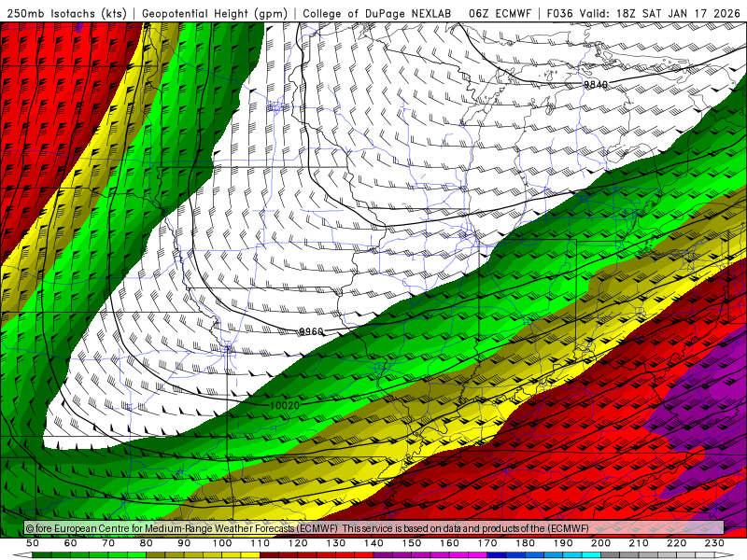The width and height of the screenshot is (747, 560).
Task: Click the '06Z ECMWF' model run label
Action: pos(500,13)
